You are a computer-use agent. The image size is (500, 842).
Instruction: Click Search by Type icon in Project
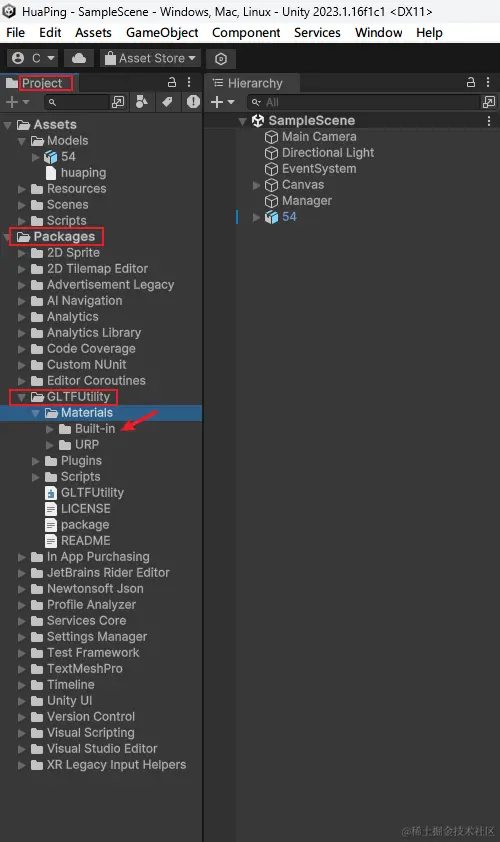coord(142,101)
